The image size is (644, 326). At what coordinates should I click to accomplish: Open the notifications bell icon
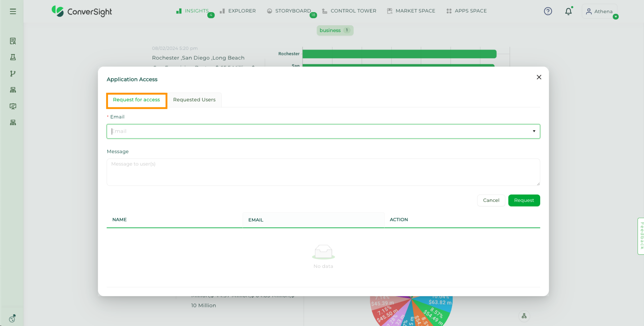(568, 11)
